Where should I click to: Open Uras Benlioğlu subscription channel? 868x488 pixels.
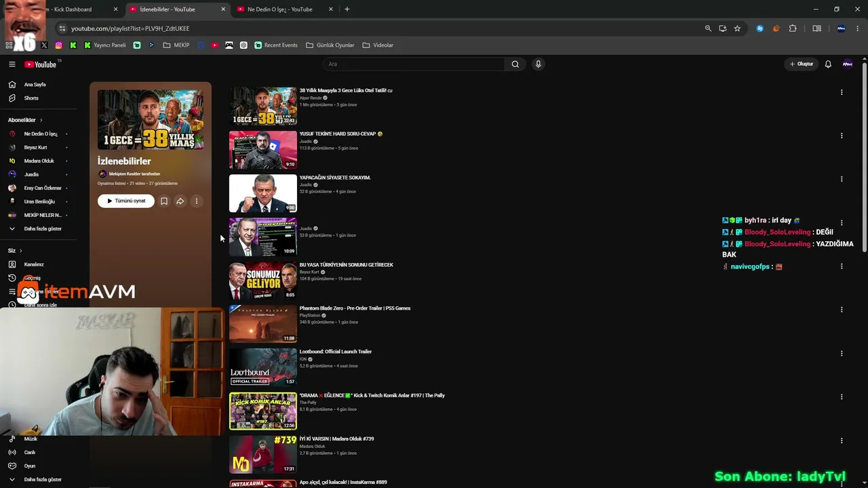[39, 201]
